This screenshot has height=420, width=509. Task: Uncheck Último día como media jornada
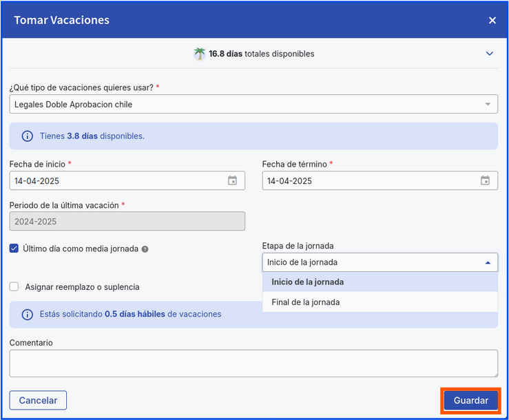pyautogui.click(x=14, y=249)
